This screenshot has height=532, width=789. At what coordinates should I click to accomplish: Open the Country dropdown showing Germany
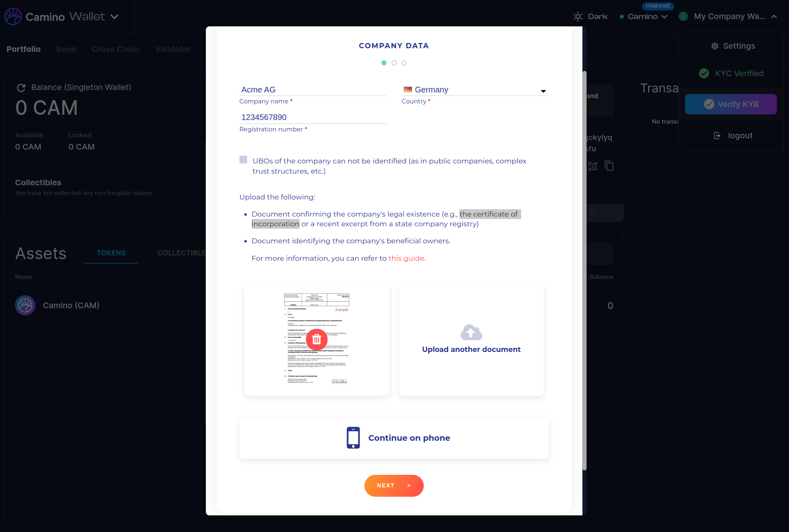point(474,90)
